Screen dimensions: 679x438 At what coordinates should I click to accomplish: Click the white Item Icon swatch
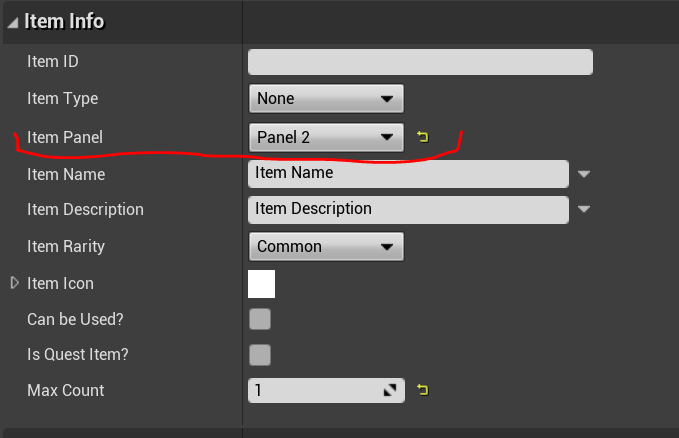[x=261, y=284]
